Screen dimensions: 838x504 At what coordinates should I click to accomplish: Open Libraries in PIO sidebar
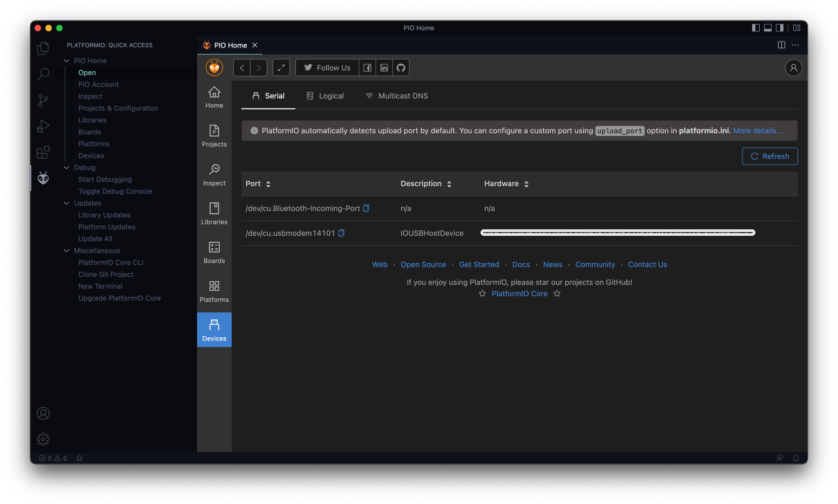[214, 214]
